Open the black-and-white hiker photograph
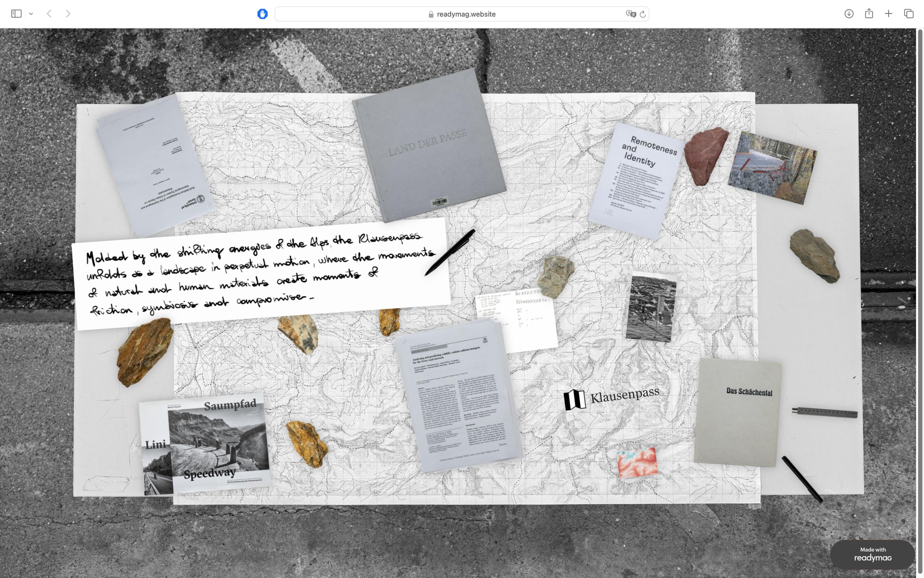Image resolution: width=924 pixels, height=578 pixels. 651,307
